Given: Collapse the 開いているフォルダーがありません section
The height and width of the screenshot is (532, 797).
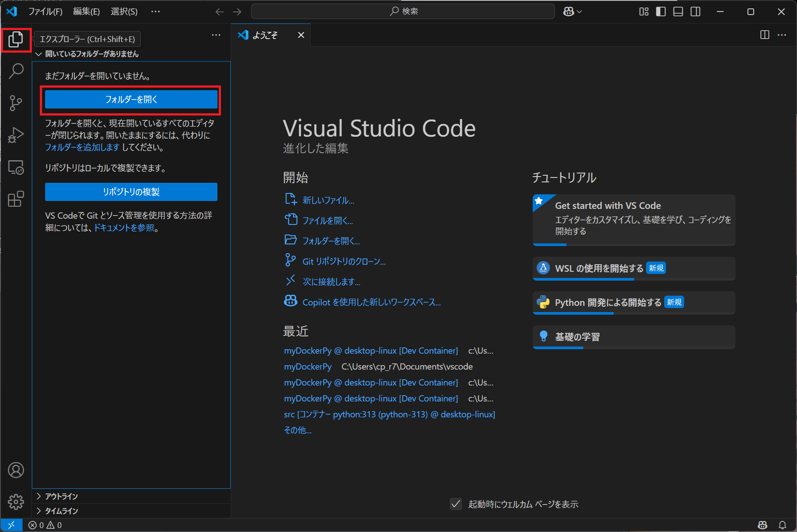Looking at the screenshot, I should [x=132, y=54].
